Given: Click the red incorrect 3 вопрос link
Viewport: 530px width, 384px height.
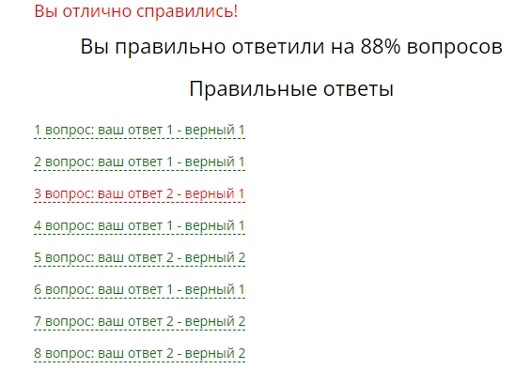Looking at the screenshot, I should point(139,194).
